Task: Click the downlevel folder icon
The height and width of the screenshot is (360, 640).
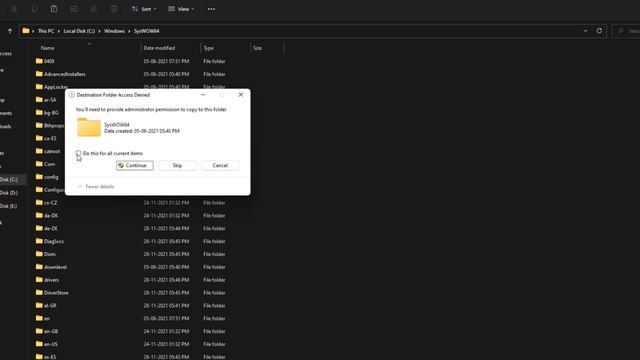Action: (x=39, y=267)
